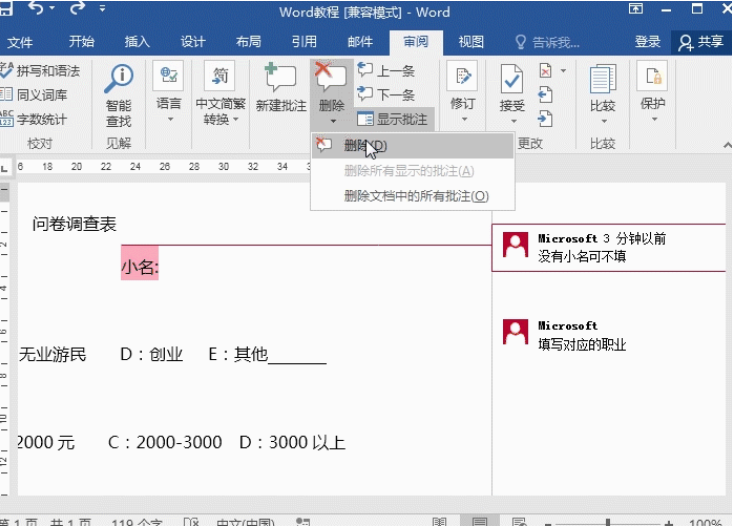This screenshot has height=530, width=732.
Task: Click the ruler tab selector
Action: coord(4,168)
